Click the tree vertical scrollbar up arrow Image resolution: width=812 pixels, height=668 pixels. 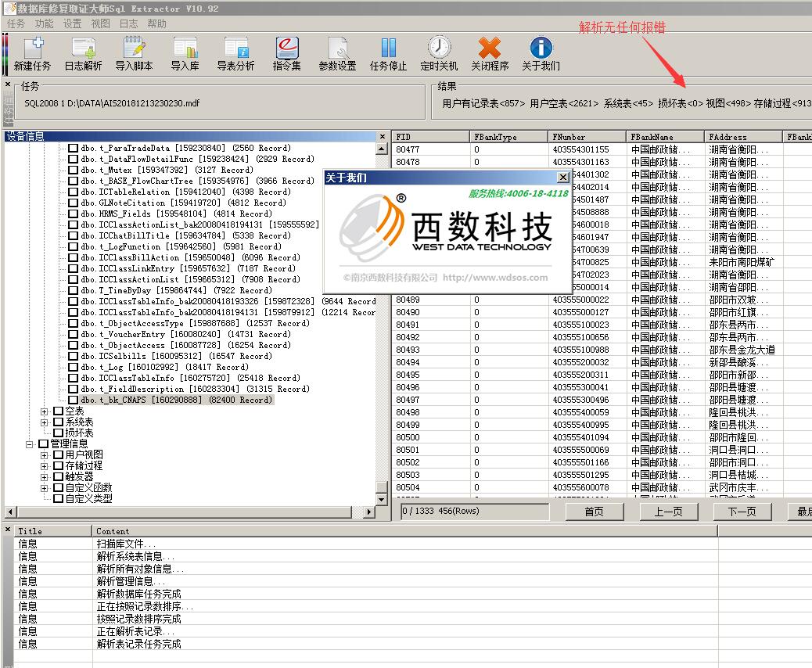383,149
